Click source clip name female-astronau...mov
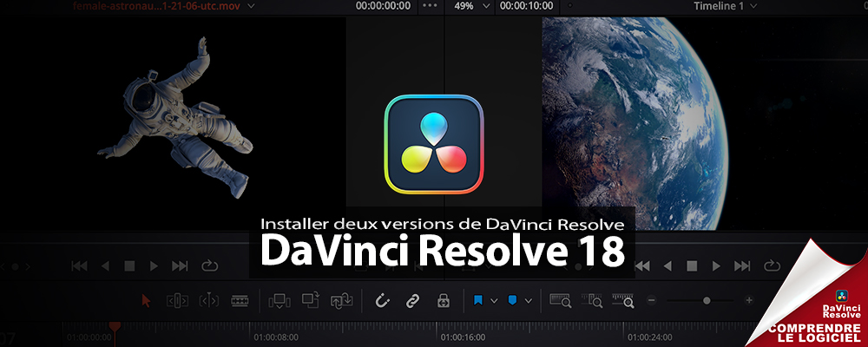 156,6
